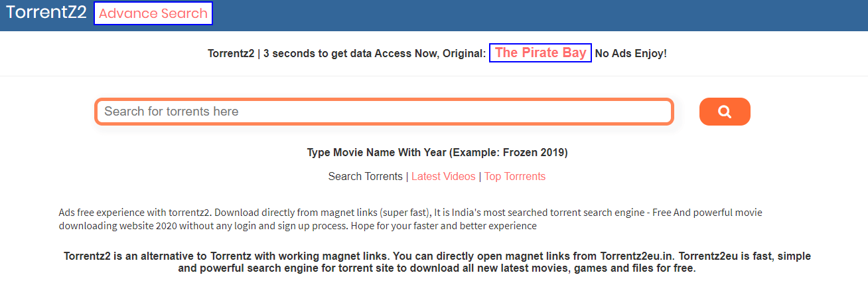Click empty area of blue header bar
The width and height of the screenshot is (868, 291).
[531, 15]
